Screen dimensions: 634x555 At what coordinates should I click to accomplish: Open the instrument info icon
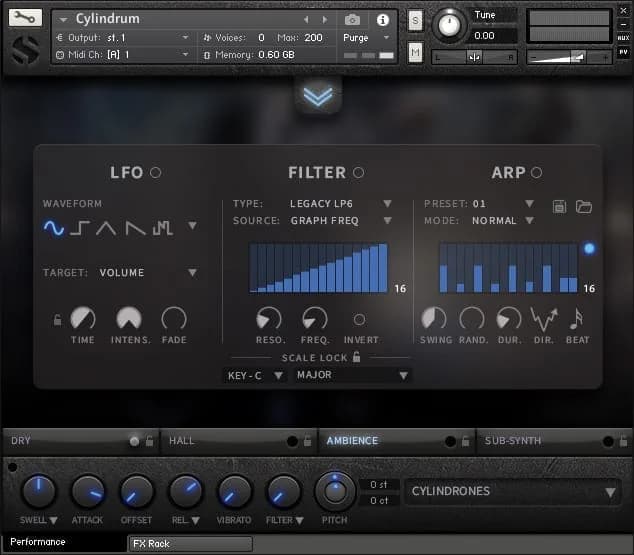382,20
